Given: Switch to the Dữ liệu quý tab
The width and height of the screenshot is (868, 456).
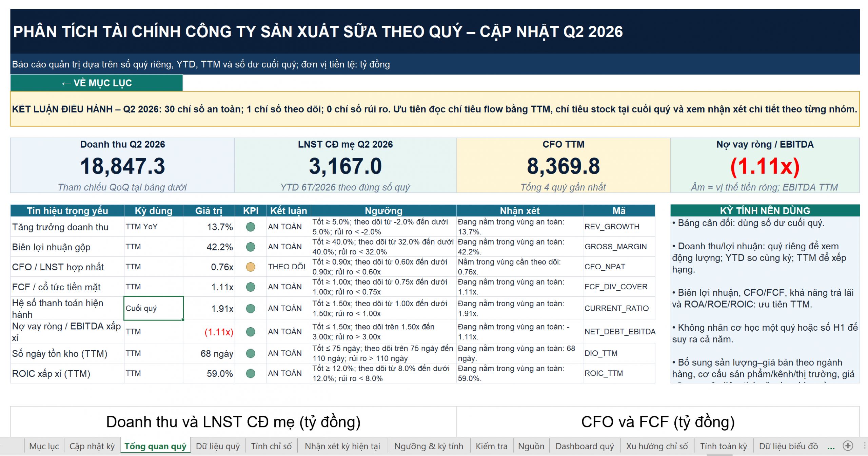Looking at the screenshot, I should point(218,446).
